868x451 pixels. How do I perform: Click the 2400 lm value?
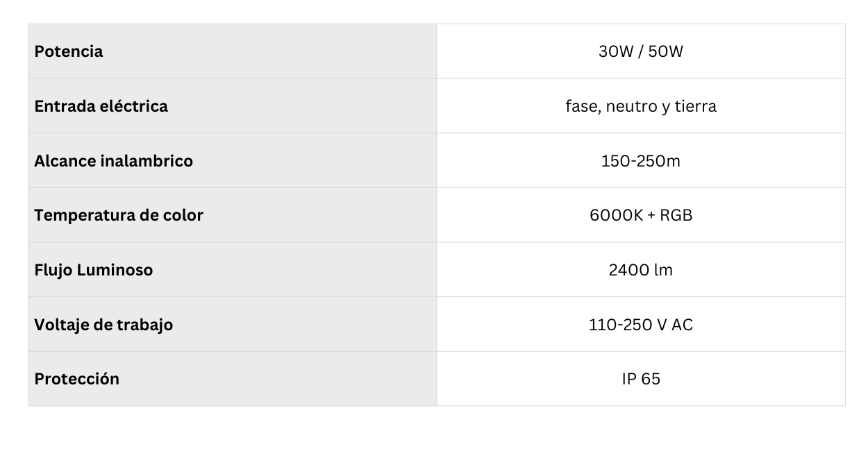[640, 270]
